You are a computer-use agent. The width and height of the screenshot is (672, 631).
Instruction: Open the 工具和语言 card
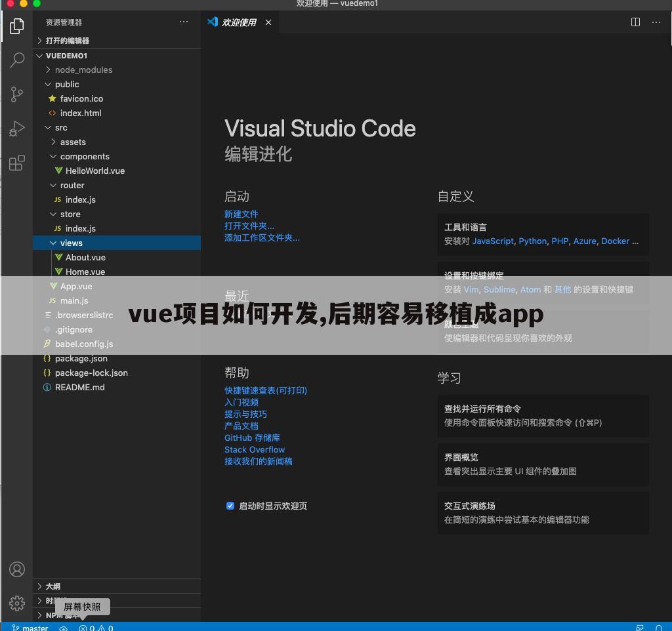click(x=543, y=234)
